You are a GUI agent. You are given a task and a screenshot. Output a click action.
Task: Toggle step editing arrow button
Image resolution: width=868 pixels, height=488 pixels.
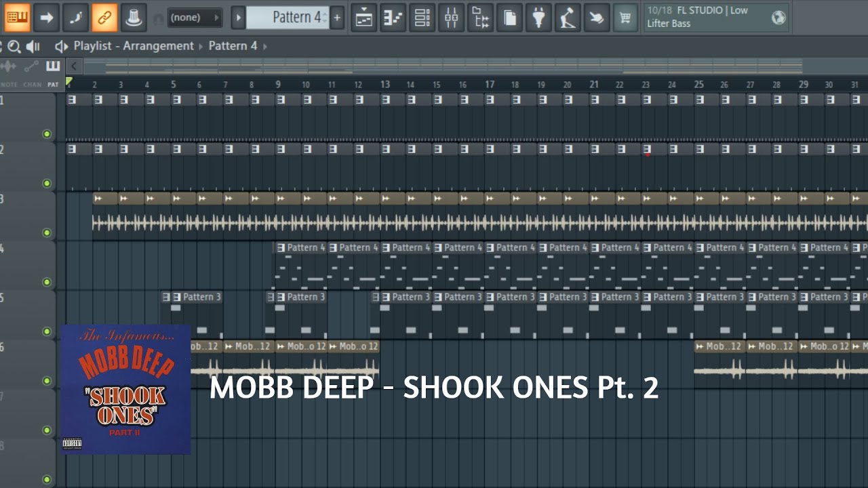47,17
